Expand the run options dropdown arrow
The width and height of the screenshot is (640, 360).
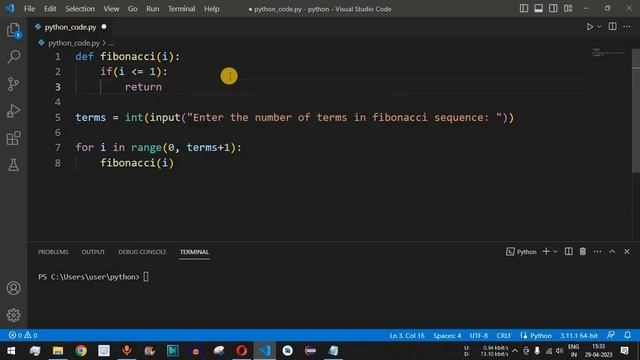599,27
